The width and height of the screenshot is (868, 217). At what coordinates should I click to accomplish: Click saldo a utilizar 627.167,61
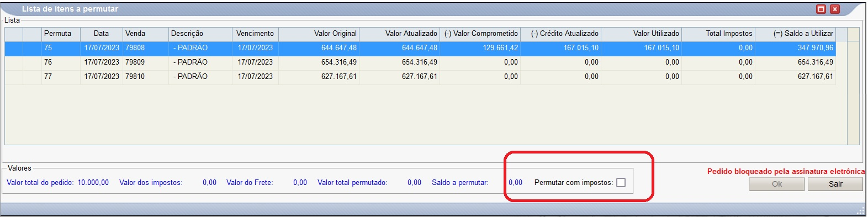tap(816, 77)
